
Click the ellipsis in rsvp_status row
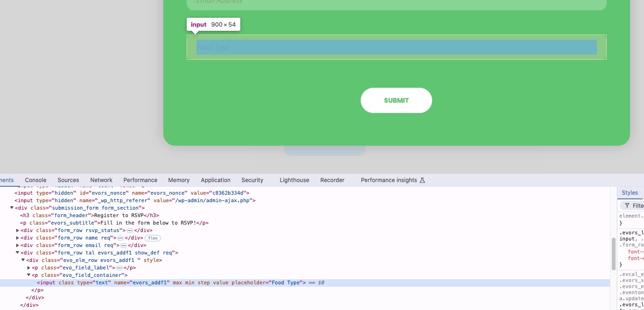(x=130, y=230)
